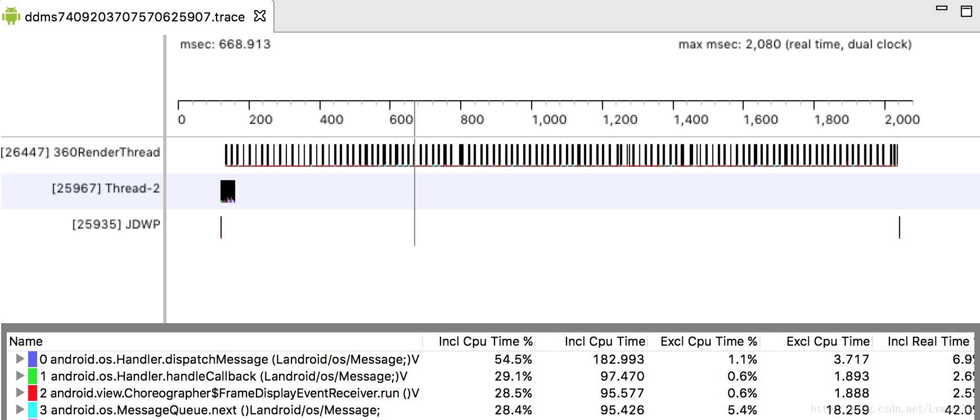Expand Choreographer$FrameDisplayEventReceiver.run row

[x=20, y=392]
